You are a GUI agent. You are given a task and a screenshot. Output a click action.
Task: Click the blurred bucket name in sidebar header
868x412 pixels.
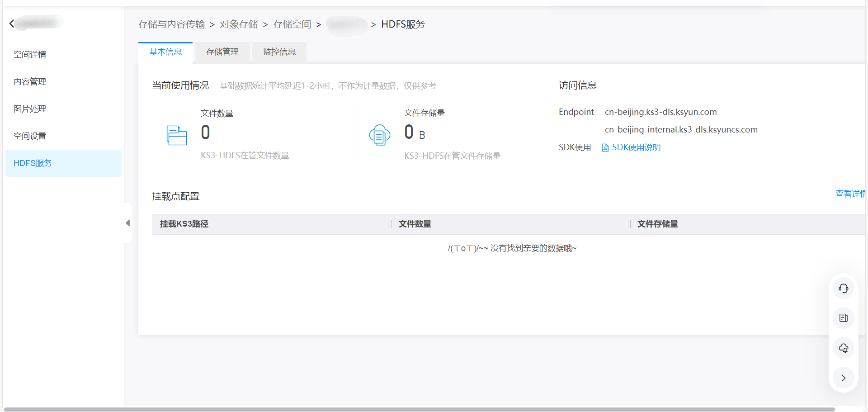pos(40,23)
